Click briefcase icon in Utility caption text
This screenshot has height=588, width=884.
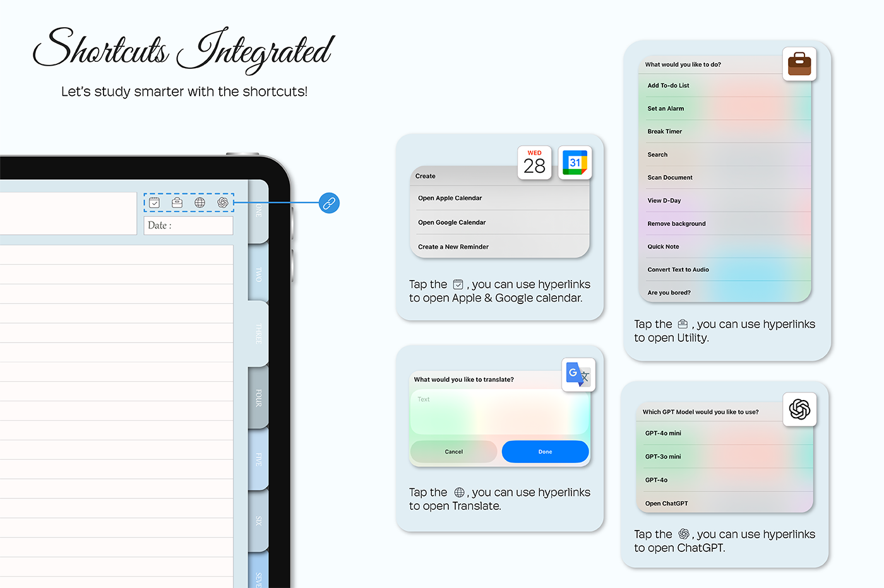coord(683,324)
